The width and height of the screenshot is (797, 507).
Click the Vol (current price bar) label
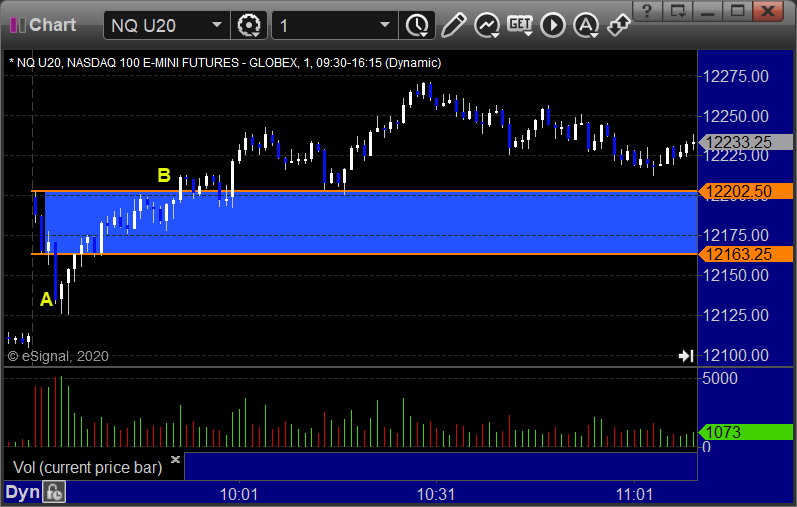(x=87, y=467)
